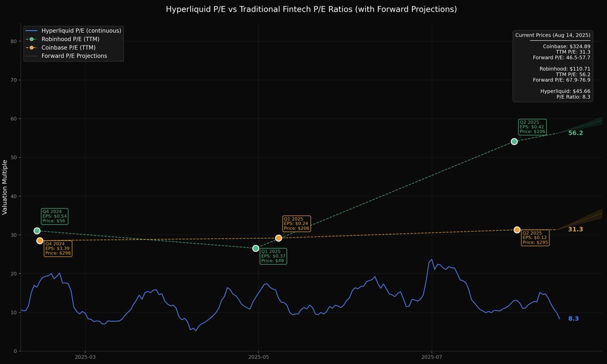Click the orange Coinbase Q1 2025 data marker

(x=279, y=238)
